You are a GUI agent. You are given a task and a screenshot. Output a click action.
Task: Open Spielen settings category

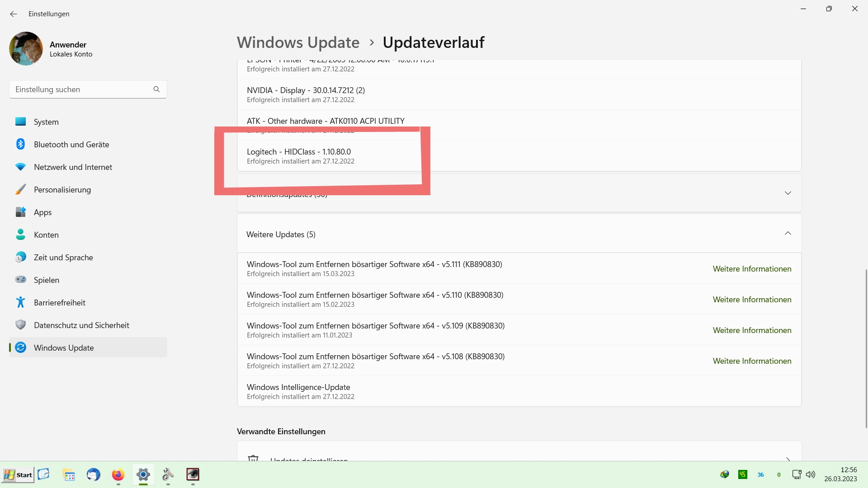(88, 280)
